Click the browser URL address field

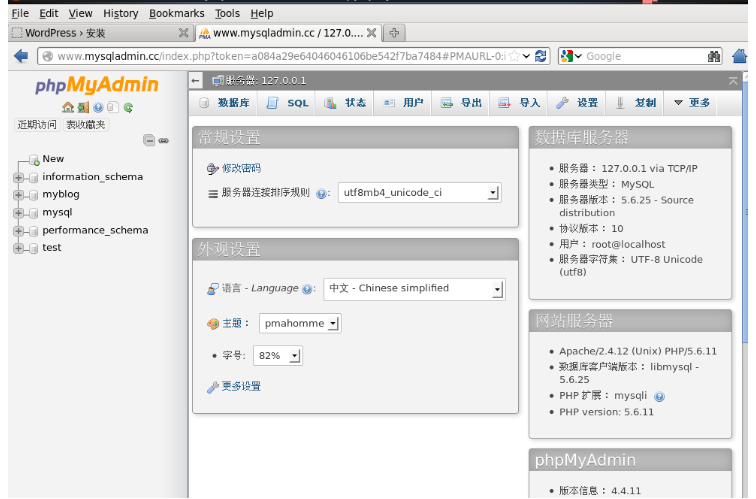(x=281, y=56)
